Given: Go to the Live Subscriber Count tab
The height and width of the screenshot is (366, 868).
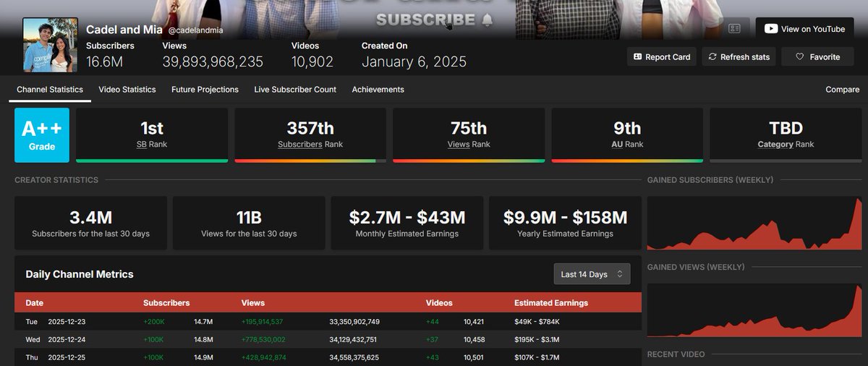Looking at the screenshot, I should pyautogui.click(x=295, y=90).
